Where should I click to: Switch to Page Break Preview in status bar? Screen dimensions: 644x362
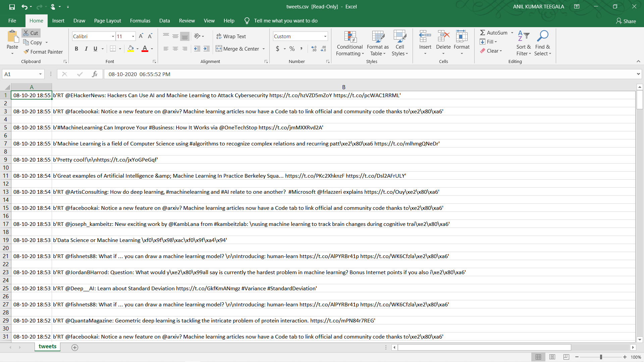[x=567, y=357]
